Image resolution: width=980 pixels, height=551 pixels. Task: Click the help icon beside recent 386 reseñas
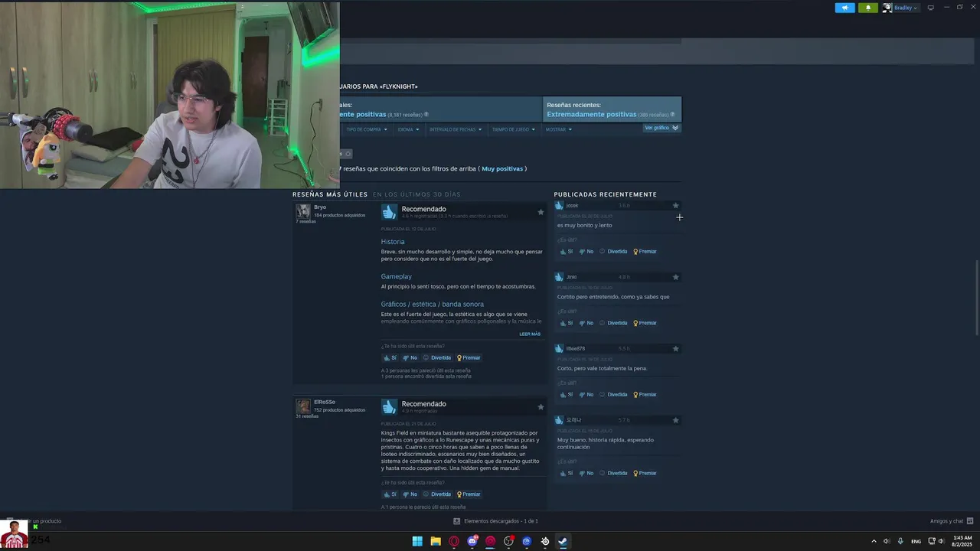coord(672,115)
